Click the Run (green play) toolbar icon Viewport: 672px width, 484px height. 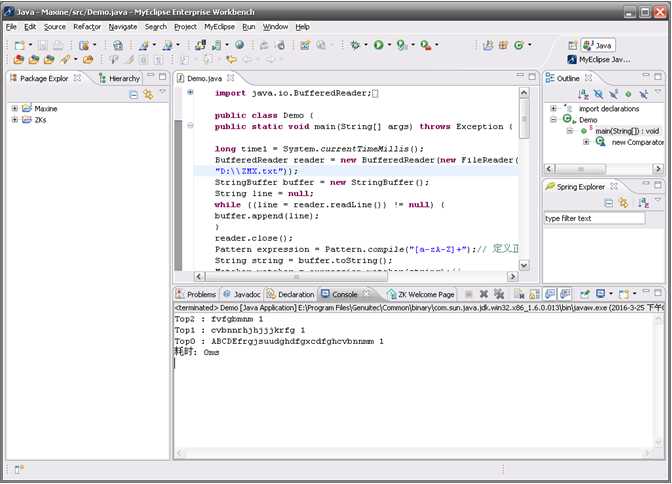[x=378, y=45]
